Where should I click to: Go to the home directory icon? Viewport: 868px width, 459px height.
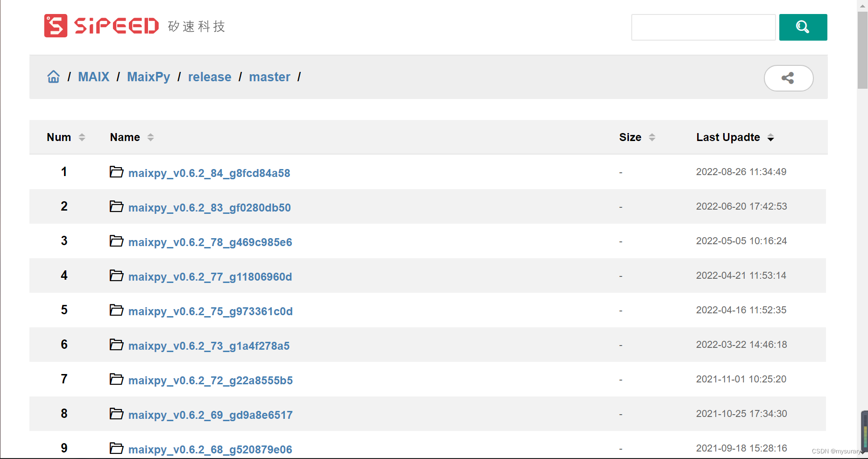(x=54, y=77)
